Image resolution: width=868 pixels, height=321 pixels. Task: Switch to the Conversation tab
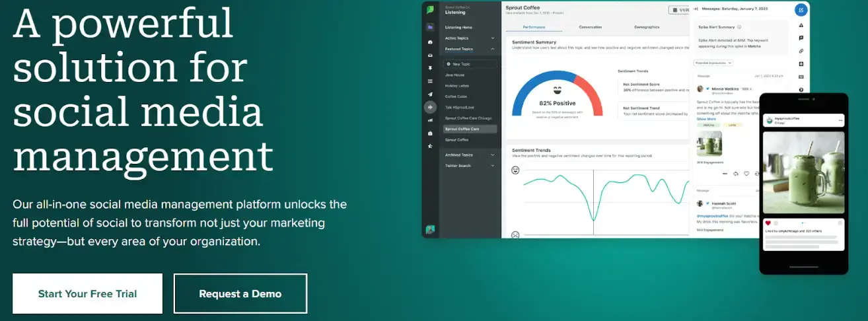[590, 27]
